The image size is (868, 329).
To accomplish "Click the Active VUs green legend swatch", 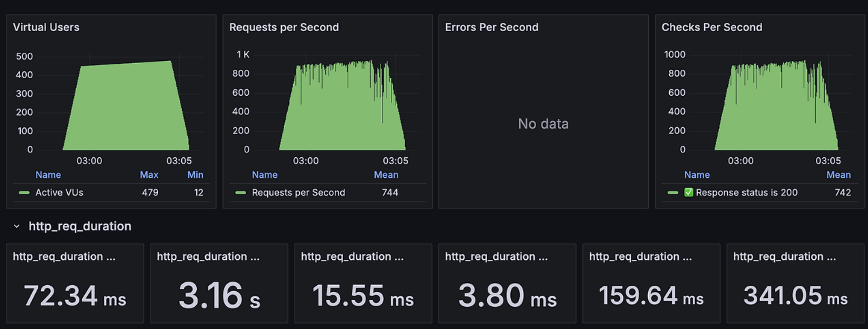I will pos(24,192).
